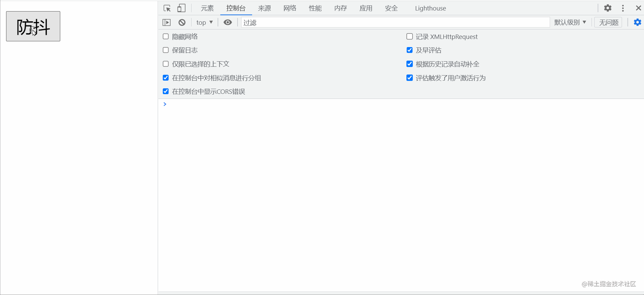Uncheck 在控制台中显示CORS错误
644x295 pixels.
coord(166,91)
